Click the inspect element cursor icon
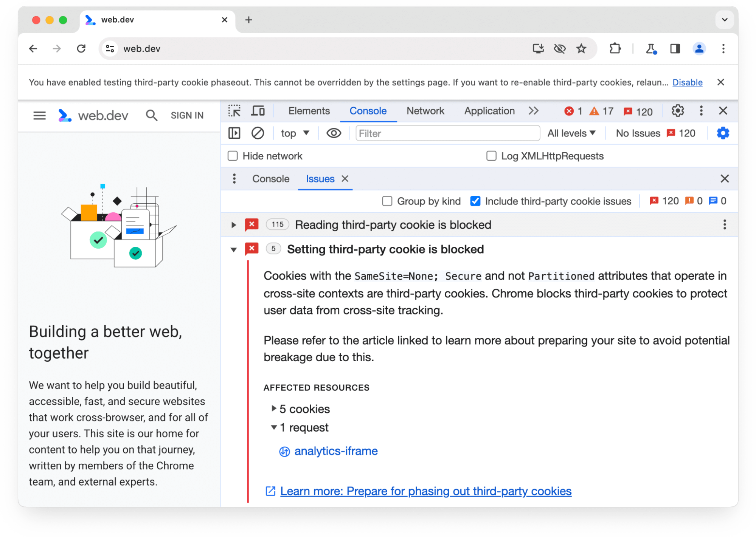The width and height of the screenshot is (756, 537). (235, 111)
